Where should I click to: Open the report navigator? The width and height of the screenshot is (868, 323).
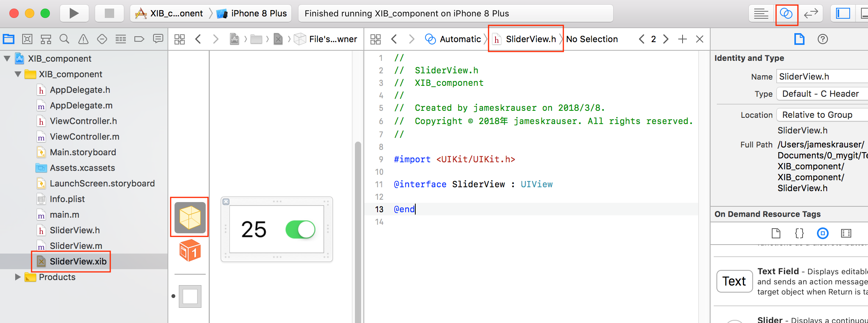click(158, 39)
